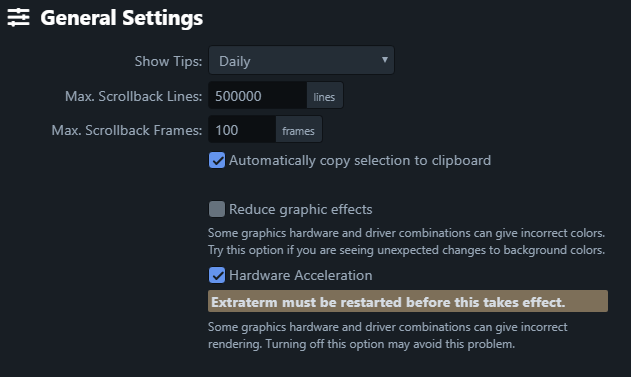Open the Show Tips dropdown arrow
631x377 pixels.
tap(385, 60)
